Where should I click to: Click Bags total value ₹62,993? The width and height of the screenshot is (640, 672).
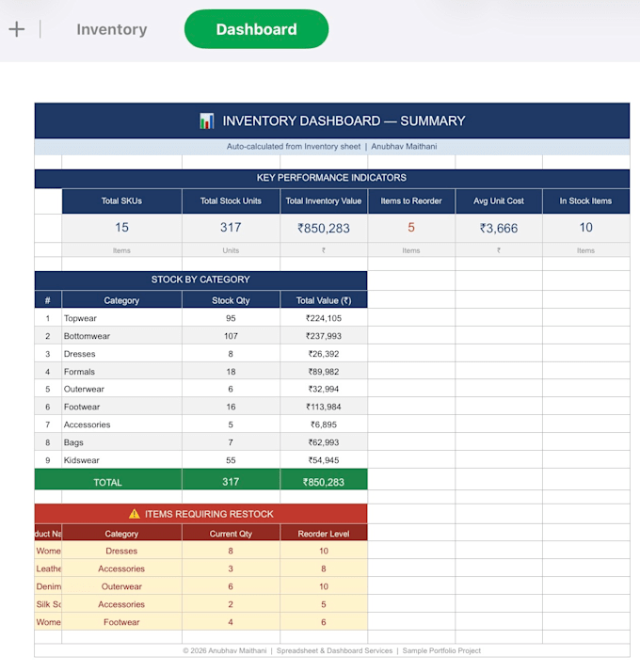tap(324, 442)
